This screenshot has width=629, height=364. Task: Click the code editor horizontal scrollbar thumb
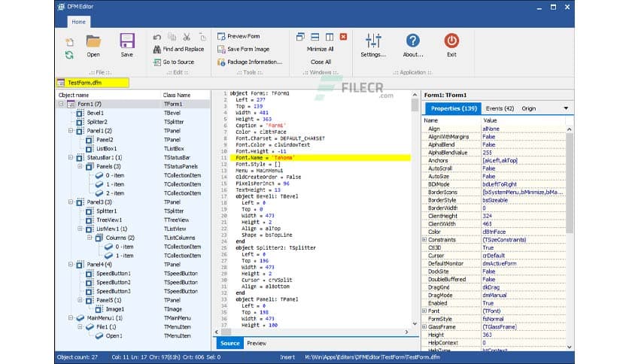point(226,332)
